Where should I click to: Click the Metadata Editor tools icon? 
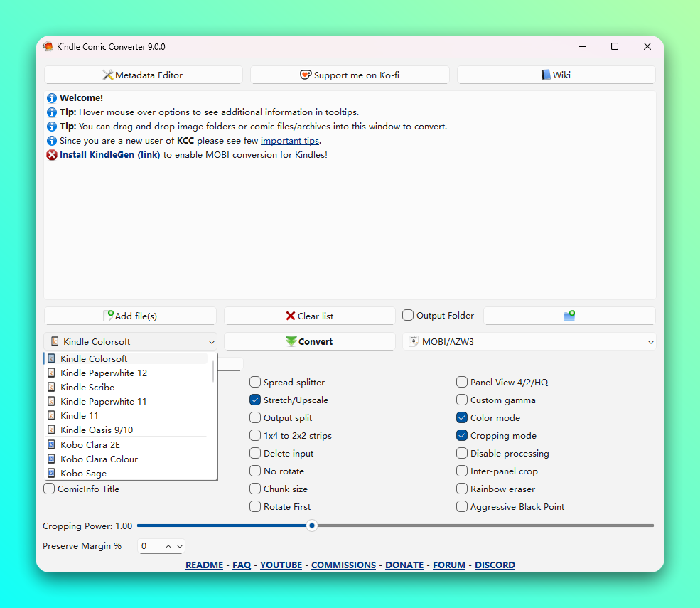pyautogui.click(x=108, y=75)
